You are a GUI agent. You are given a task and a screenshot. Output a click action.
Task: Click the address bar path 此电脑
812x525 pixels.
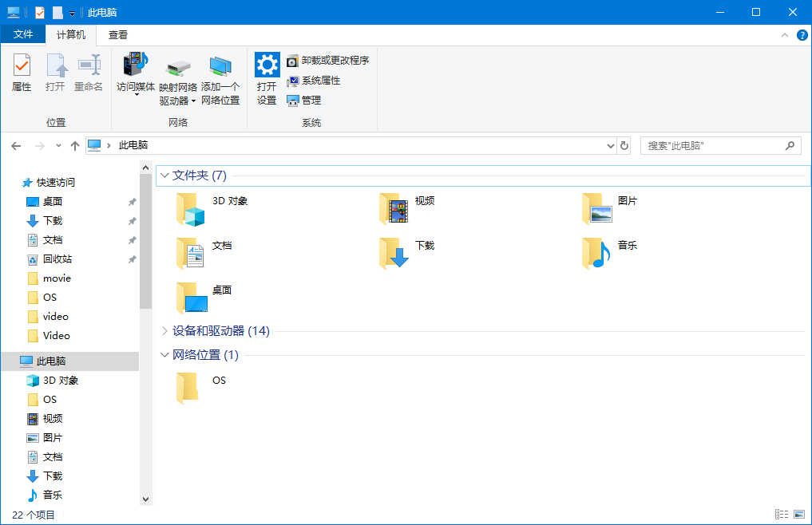[x=133, y=145]
